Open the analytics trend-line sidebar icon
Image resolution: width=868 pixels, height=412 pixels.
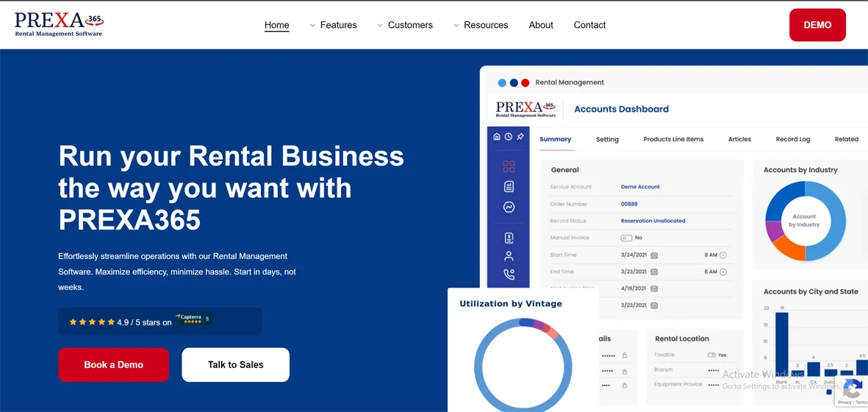pyautogui.click(x=509, y=207)
